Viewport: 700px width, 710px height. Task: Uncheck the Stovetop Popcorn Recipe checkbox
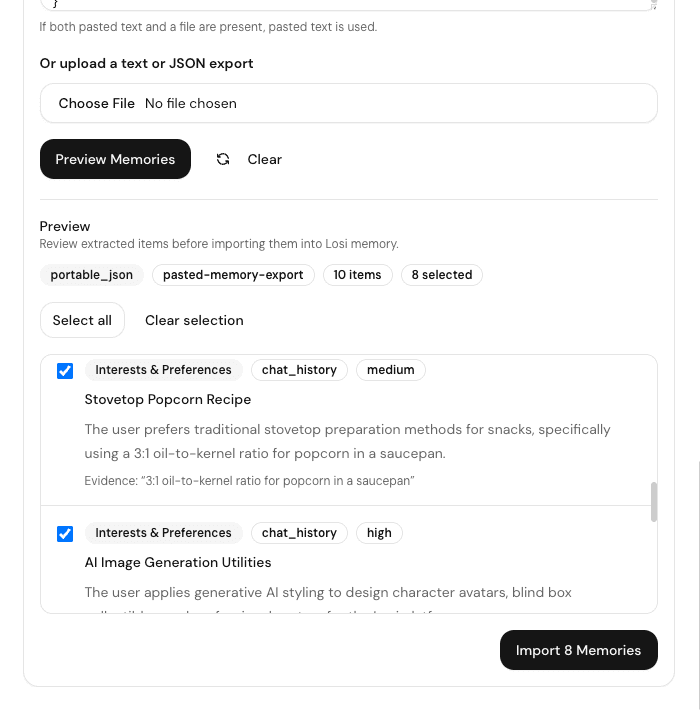pos(65,370)
